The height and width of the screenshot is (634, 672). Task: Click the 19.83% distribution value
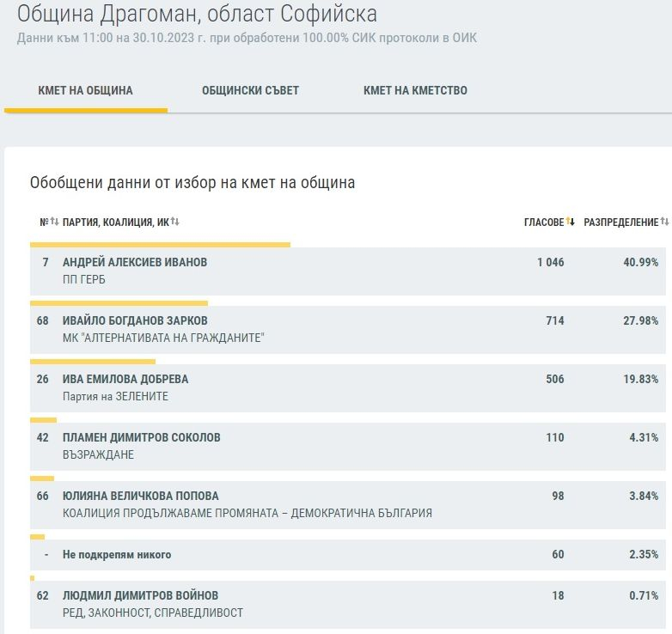coord(641,379)
